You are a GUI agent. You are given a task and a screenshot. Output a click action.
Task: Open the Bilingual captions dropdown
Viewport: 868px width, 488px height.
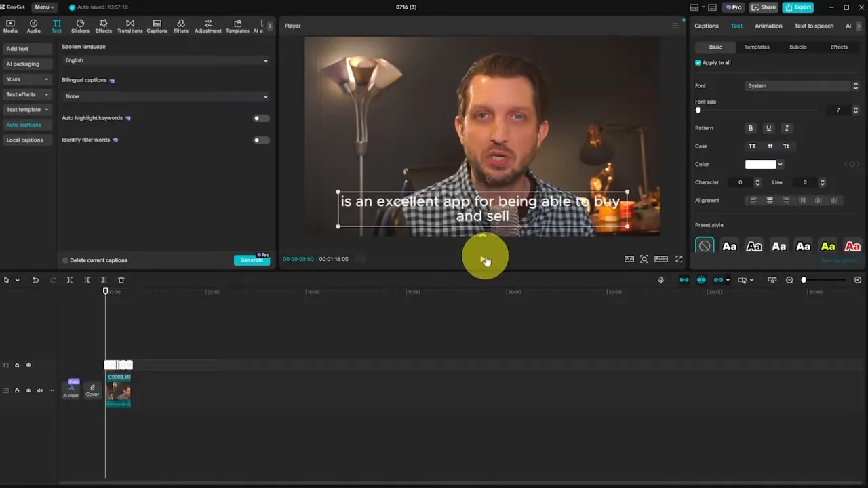coord(165,96)
